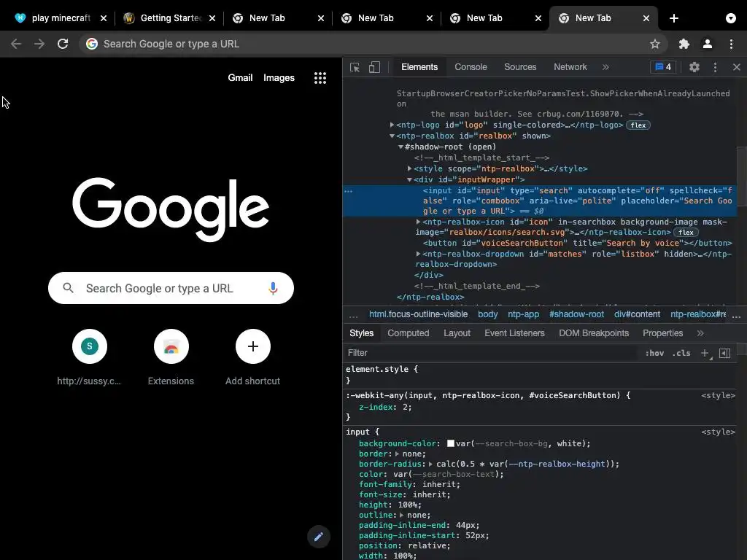
Task: Open the Extensions puzzle icon
Action: tap(684, 44)
